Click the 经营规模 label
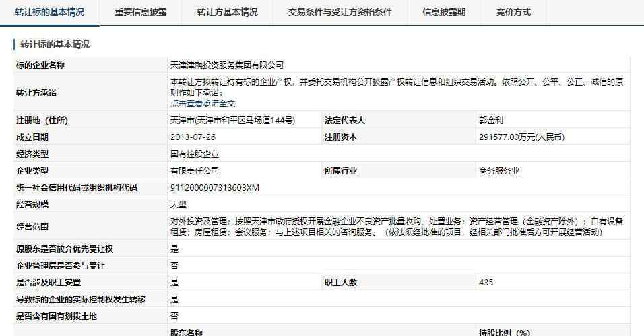The height and width of the screenshot is (336, 644). pyautogui.click(x=32, y=205)
